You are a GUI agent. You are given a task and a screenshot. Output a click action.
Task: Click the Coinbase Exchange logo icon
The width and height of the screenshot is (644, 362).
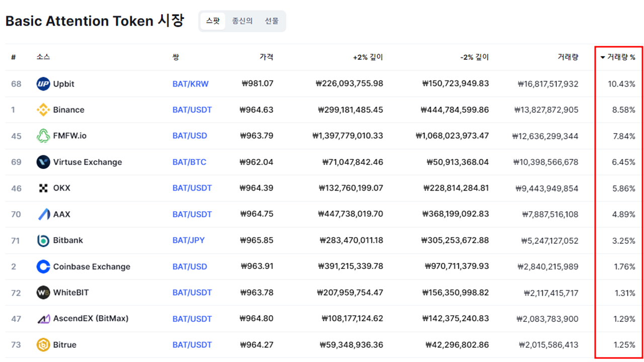pos(43,266)
